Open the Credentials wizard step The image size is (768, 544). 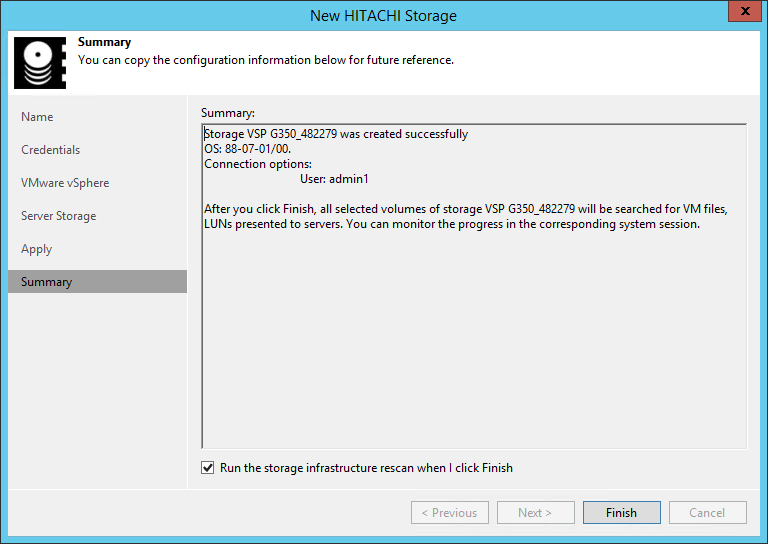click(x=50, y=150)
